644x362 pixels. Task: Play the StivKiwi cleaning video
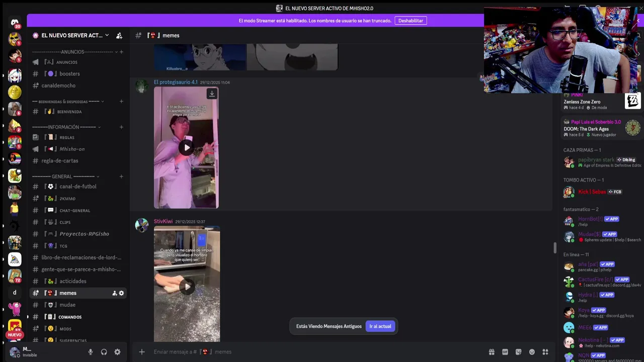tap(187, 287)
